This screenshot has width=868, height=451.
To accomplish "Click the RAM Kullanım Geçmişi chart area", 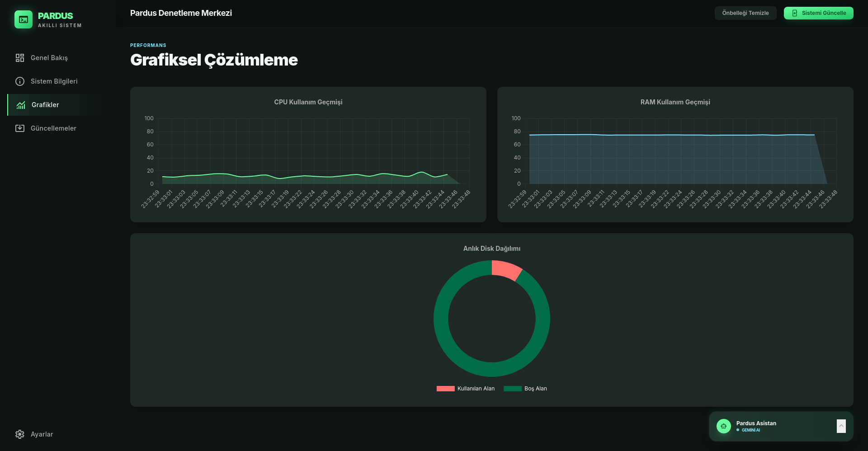I will point(675,158).
